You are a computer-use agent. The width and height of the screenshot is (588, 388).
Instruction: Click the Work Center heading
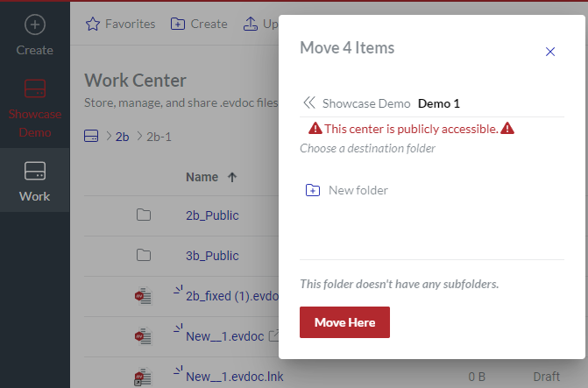point(135,81)
